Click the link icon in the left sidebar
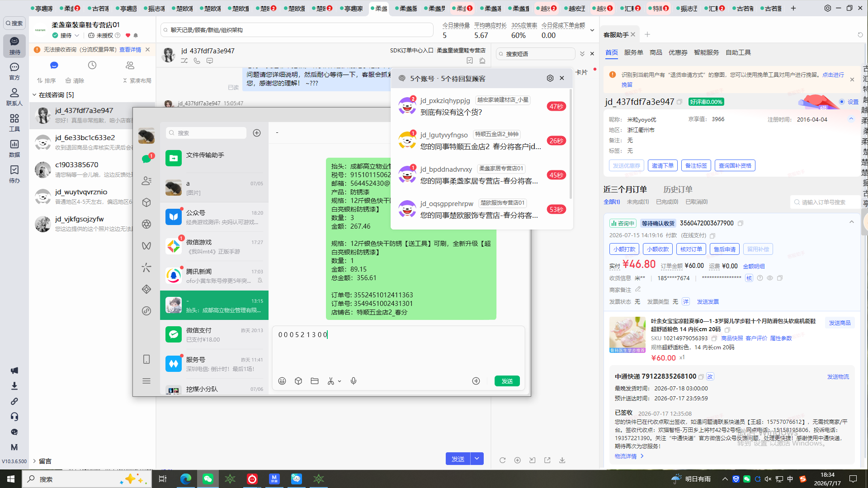This screenshot has width=868, height=488. (14, 401)
